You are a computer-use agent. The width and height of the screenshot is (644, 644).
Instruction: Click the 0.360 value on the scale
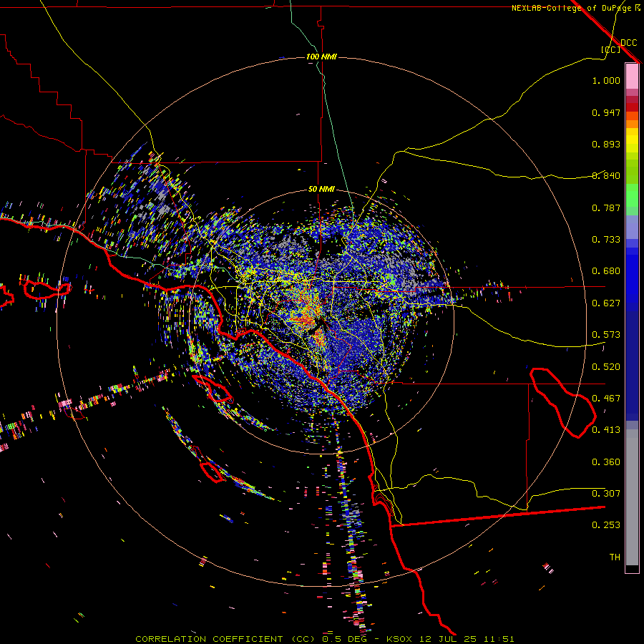point(606,462)
